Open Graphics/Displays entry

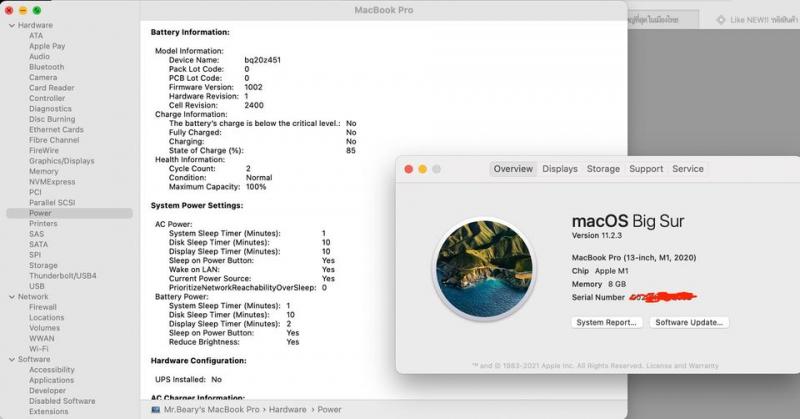(x=62, y=161)
